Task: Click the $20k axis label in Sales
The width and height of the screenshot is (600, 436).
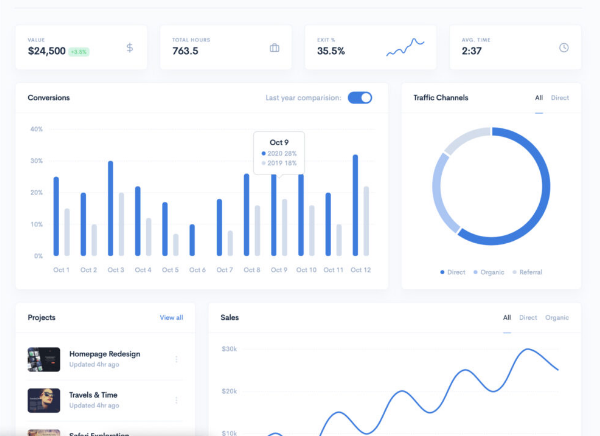Action: click(229, 391)
